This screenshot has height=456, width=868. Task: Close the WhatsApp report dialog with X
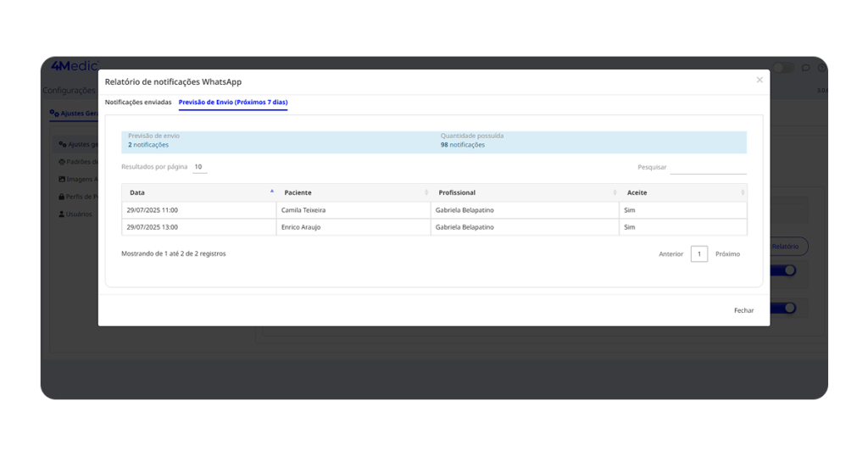[759, 81]
